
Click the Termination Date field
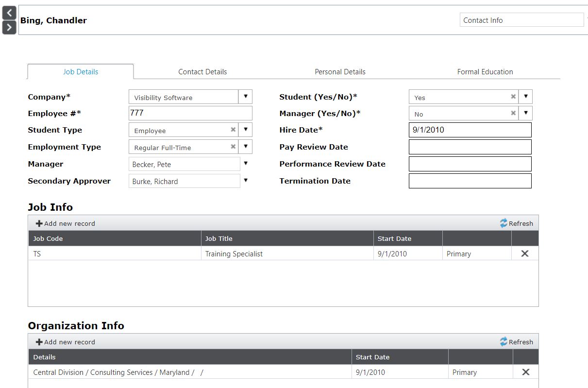tap(470, 181)
